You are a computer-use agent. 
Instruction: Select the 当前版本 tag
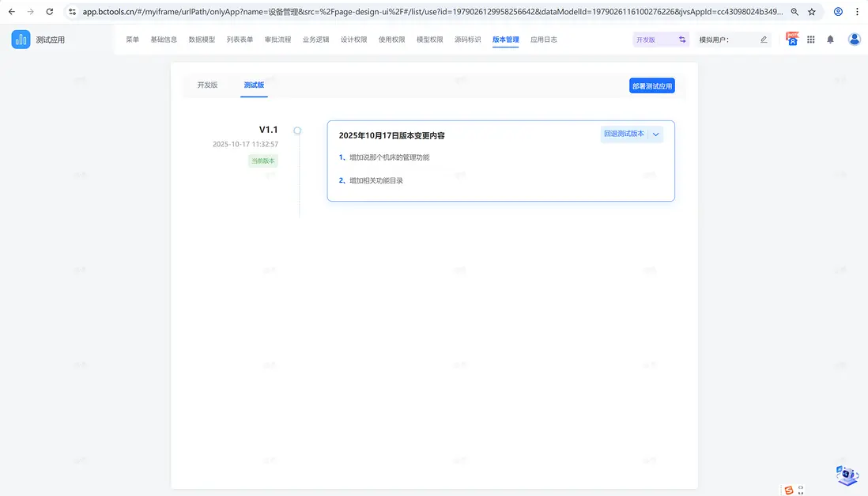(262, 161)
